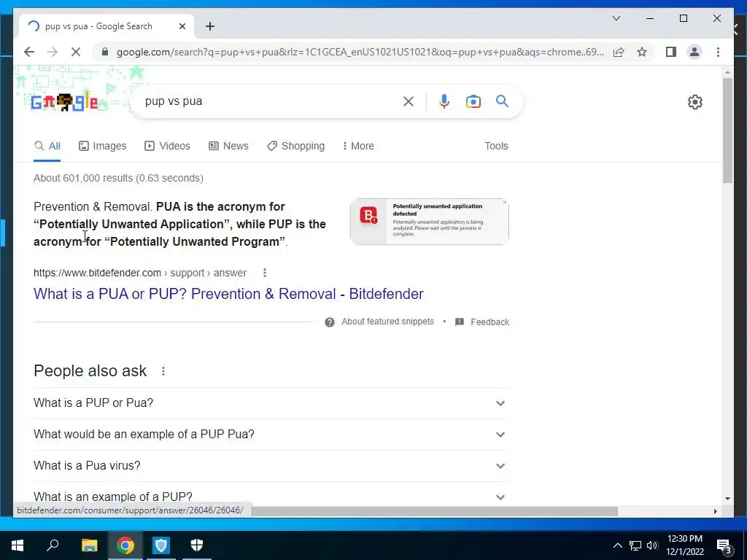This screenshot has width=747, height=560.
Task: Click scroll down arrow on vertical scrollbar
Action: (x=727, y=499)
